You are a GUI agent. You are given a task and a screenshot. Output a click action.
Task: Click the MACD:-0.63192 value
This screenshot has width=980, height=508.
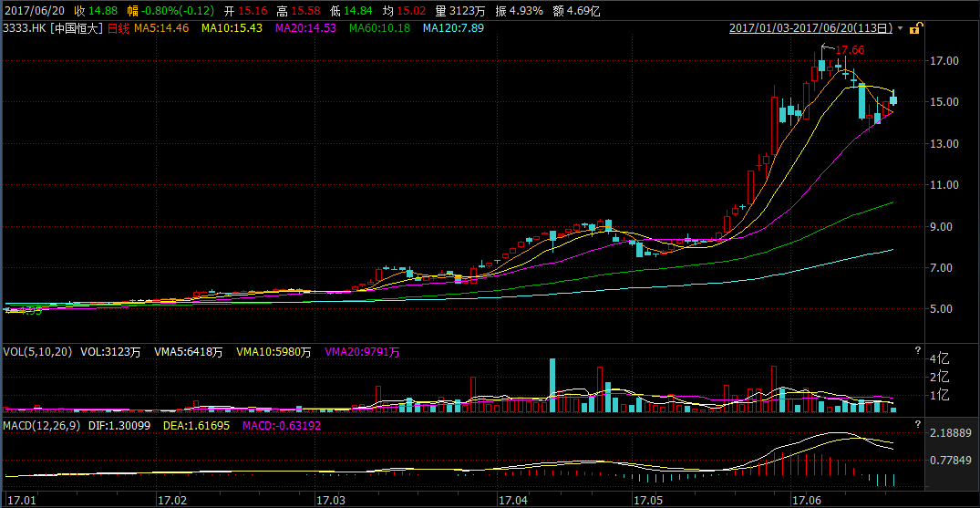pos(282,425)
